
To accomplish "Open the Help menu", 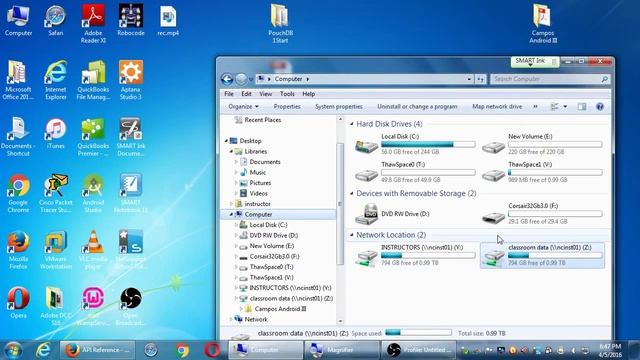I will (x=309, y=94).
